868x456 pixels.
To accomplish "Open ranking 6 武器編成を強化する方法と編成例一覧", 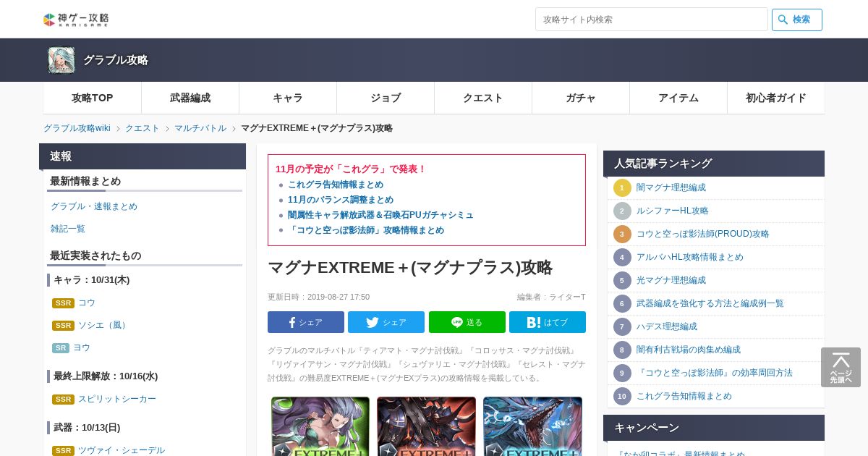I will [x=710, y=303].
